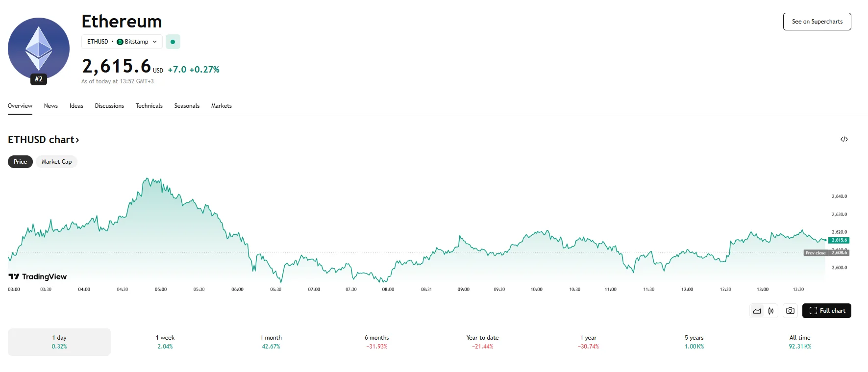Select the 1 month time range
The height and width of the screenshot is (372, 868).
[x=271, y=342]
